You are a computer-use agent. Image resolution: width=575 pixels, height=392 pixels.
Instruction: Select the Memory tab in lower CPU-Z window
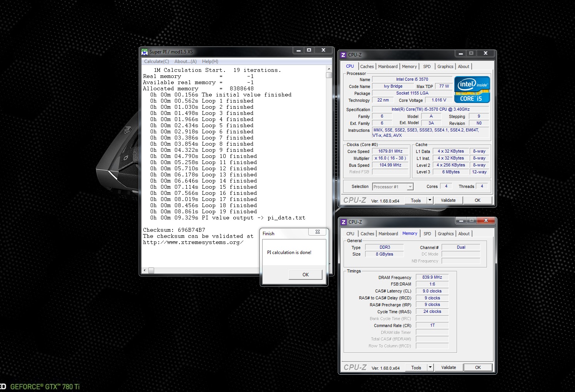click(x=410, y=233)
